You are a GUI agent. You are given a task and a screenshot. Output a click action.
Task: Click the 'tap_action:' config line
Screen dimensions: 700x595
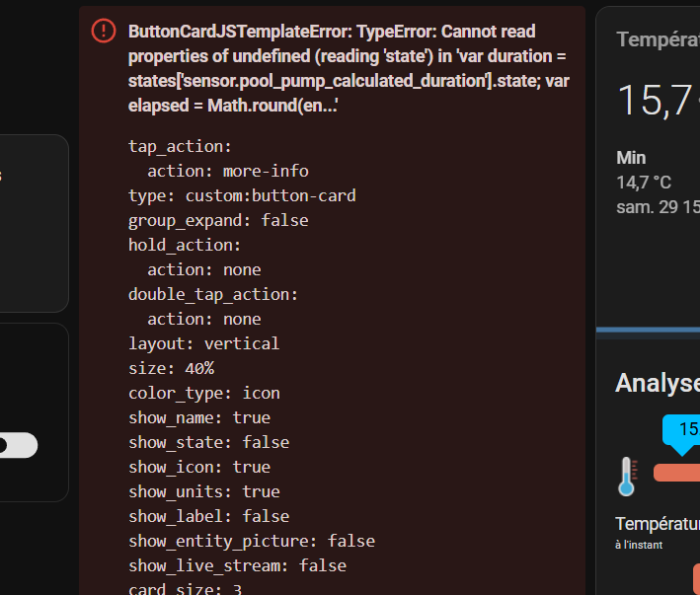point(180,146)
